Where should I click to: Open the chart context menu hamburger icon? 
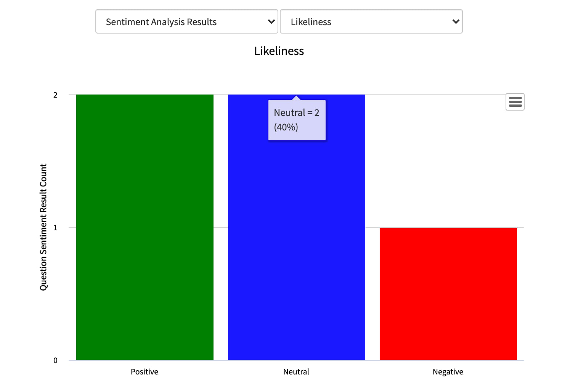515,102
